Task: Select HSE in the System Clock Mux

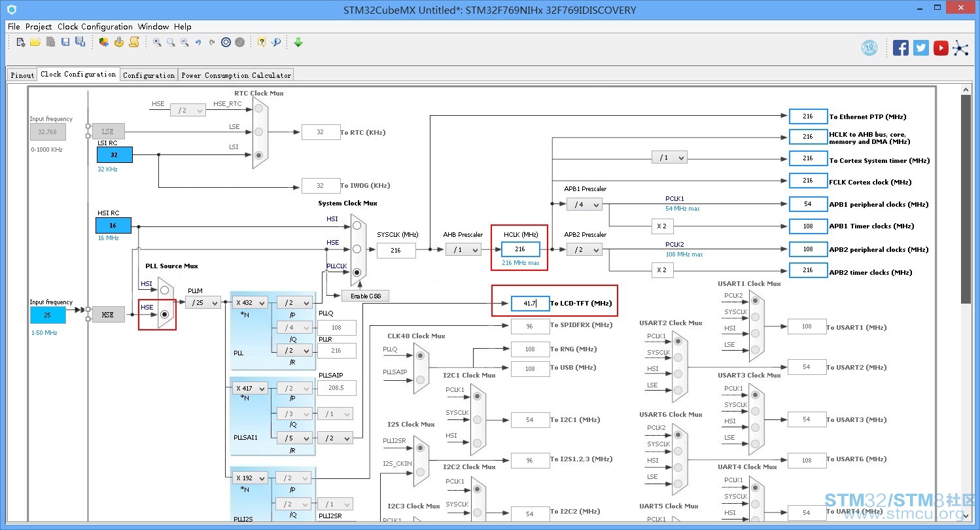Action: [x=357, y=249]
